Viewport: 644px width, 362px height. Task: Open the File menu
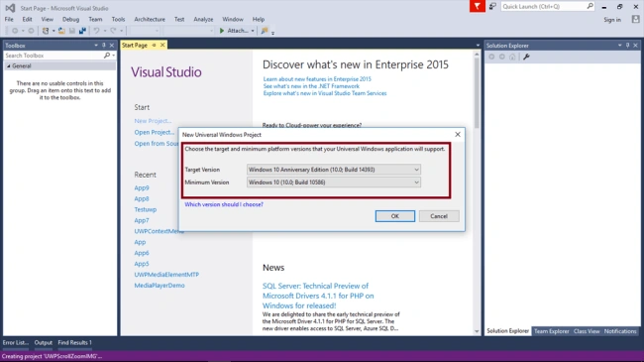9,19
